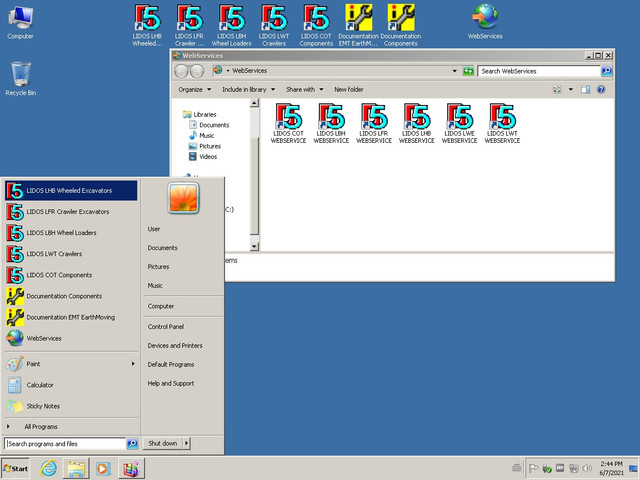Click Action Center flag in system tray

(x=533, y=468)
